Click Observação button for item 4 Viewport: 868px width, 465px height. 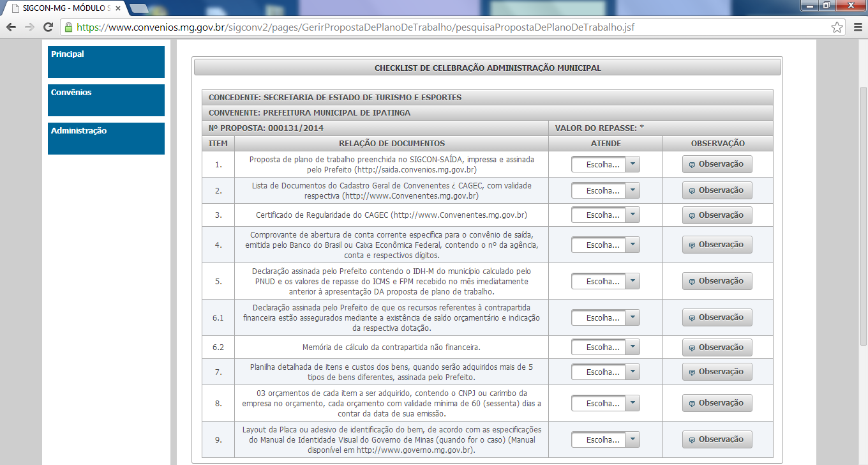pyautogui.click(x=717, y=245)
